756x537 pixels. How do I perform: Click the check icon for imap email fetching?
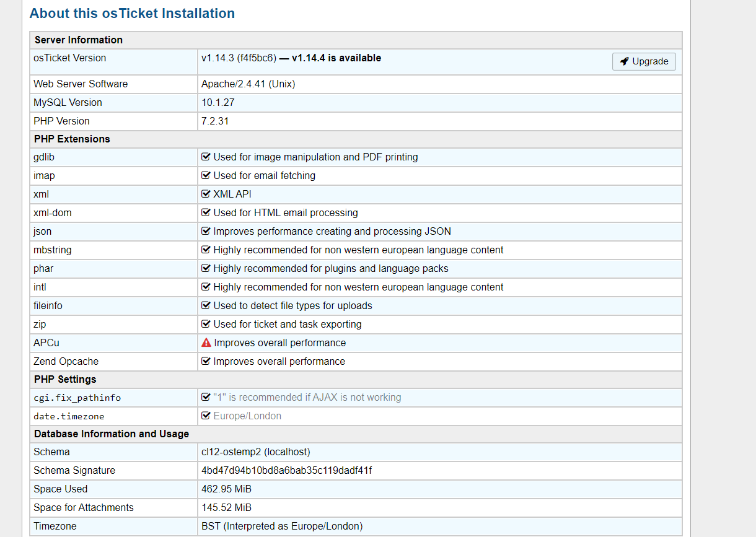206,175
